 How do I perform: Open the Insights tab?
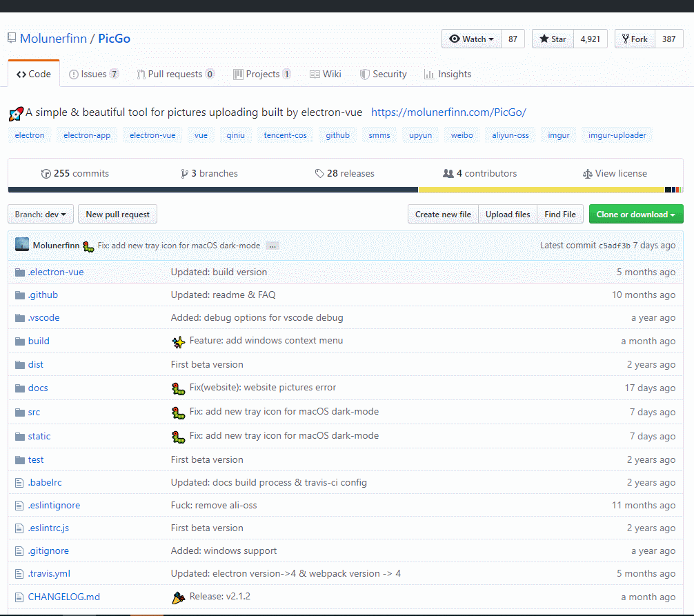point(448,74)
